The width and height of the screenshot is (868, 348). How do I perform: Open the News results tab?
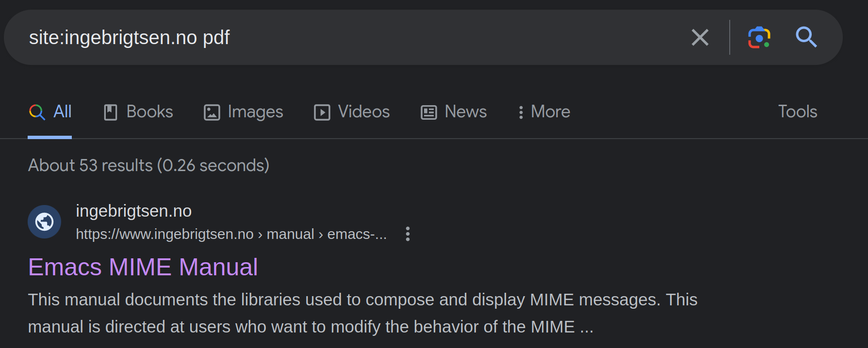coord(454,112)
